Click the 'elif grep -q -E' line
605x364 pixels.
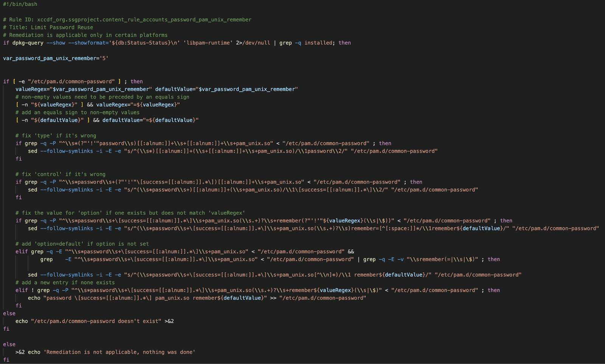tap(185, 252)
